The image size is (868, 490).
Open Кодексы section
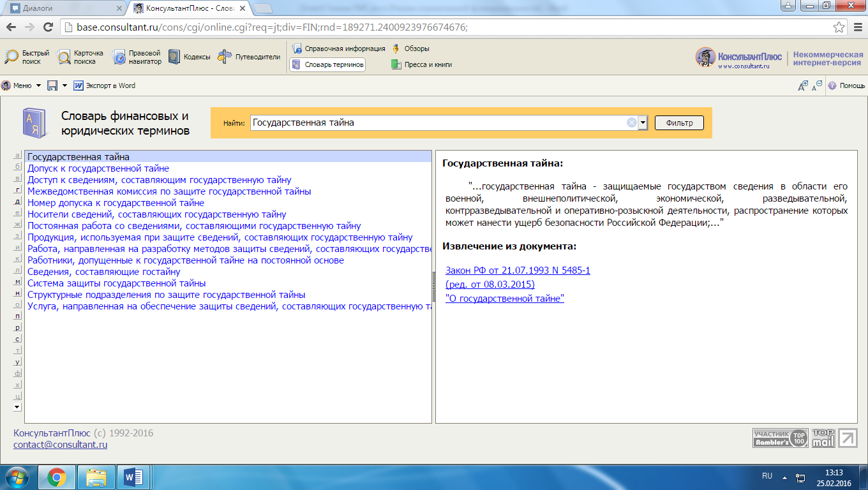click(190, 57)
